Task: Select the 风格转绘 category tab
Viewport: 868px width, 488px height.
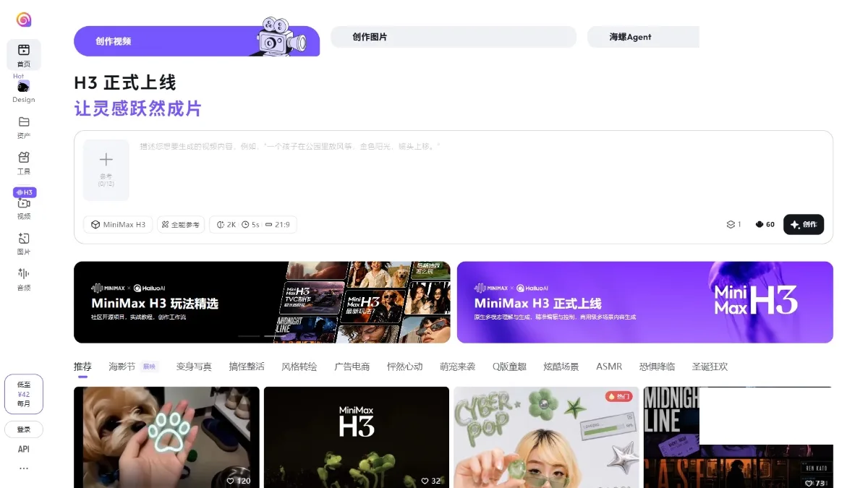Action: (x=299, y=367)
